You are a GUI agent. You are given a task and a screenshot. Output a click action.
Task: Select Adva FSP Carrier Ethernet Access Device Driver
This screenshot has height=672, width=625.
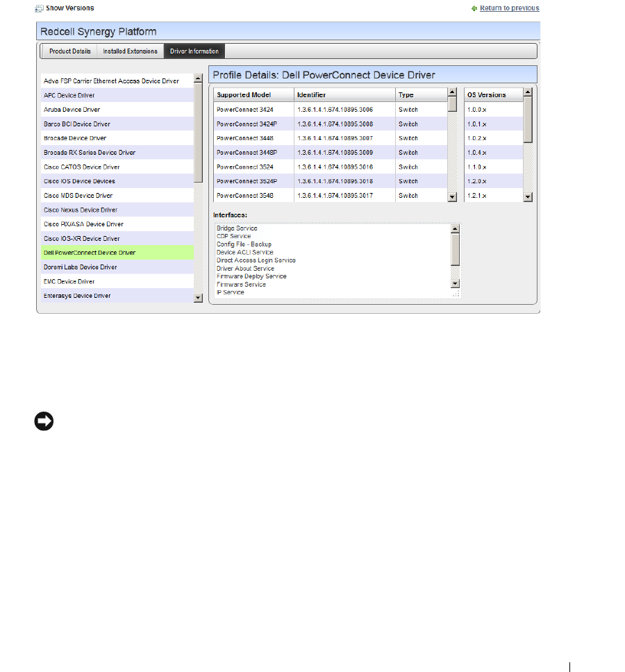click(117, 81)
